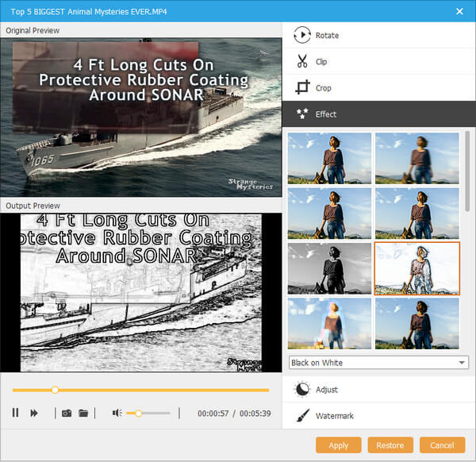Click the Rotate icon
The image size is (476, 462).
point(301,35)
